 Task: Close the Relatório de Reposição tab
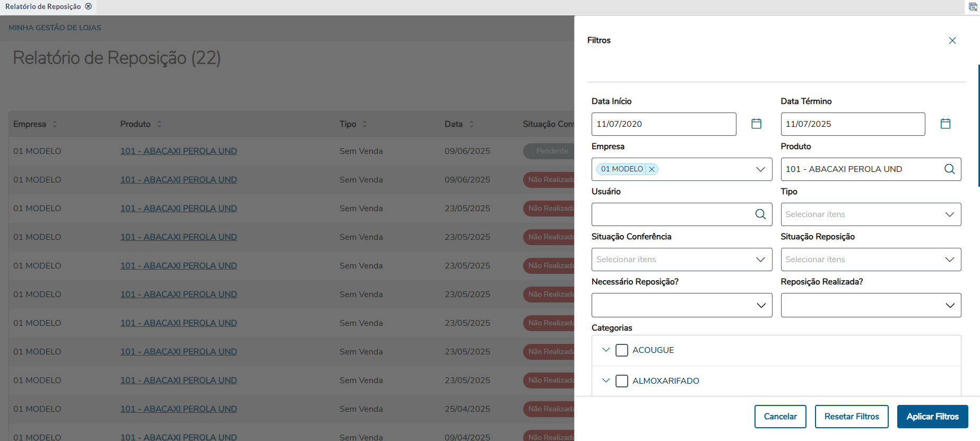[x=89, y=6]
